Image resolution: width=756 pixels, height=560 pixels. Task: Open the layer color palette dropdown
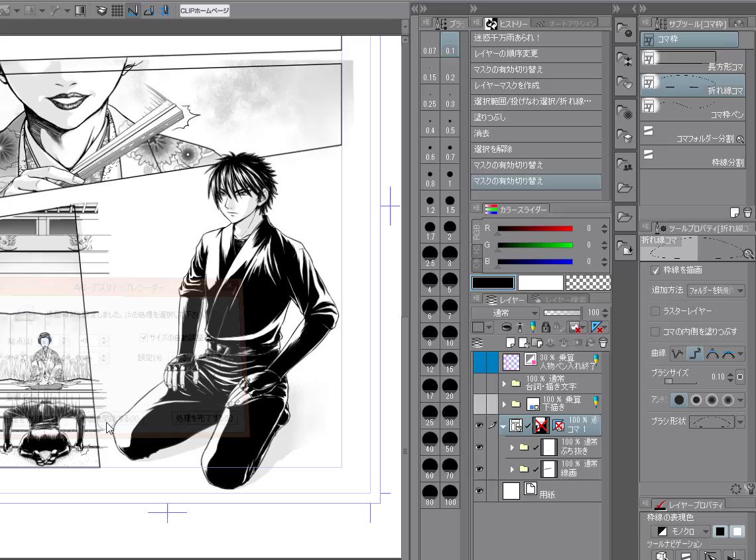(x=481, y=327)
